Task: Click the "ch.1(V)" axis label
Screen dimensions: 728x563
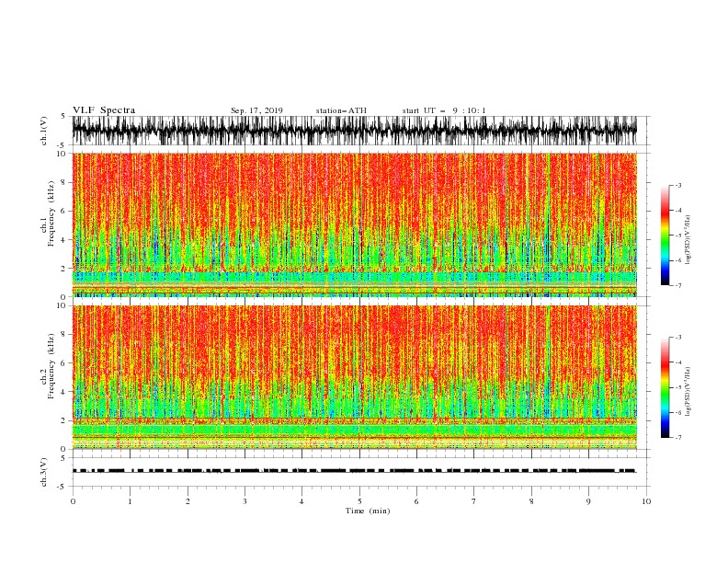Action: click(44, 131)
